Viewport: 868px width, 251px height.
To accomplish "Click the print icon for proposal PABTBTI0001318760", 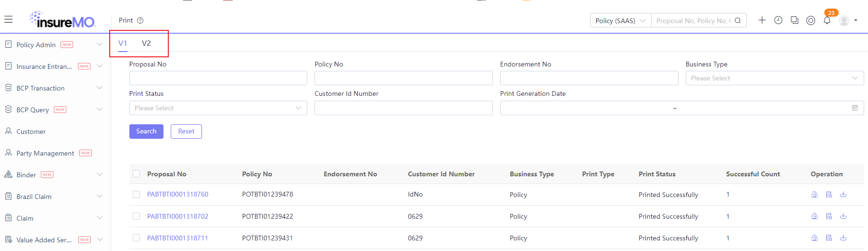I will pos(814,195).
